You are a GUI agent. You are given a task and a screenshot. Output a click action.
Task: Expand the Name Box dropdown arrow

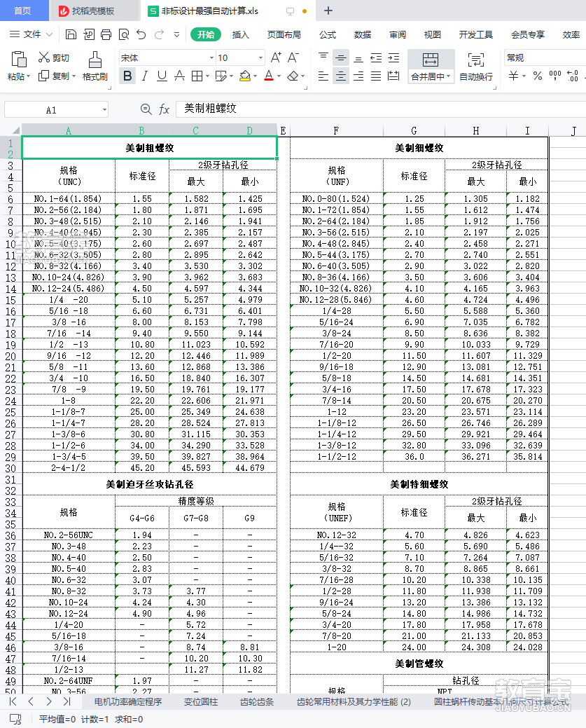pos(104,110)
